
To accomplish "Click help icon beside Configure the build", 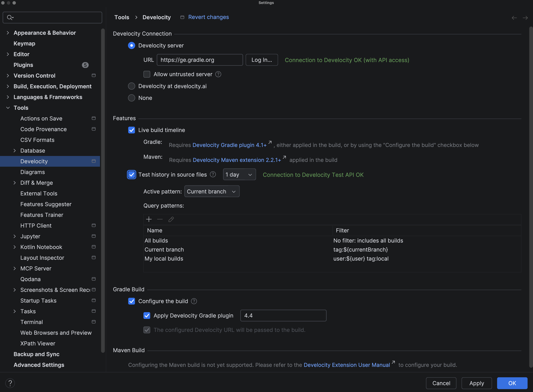I will click(x=194, y=301).
